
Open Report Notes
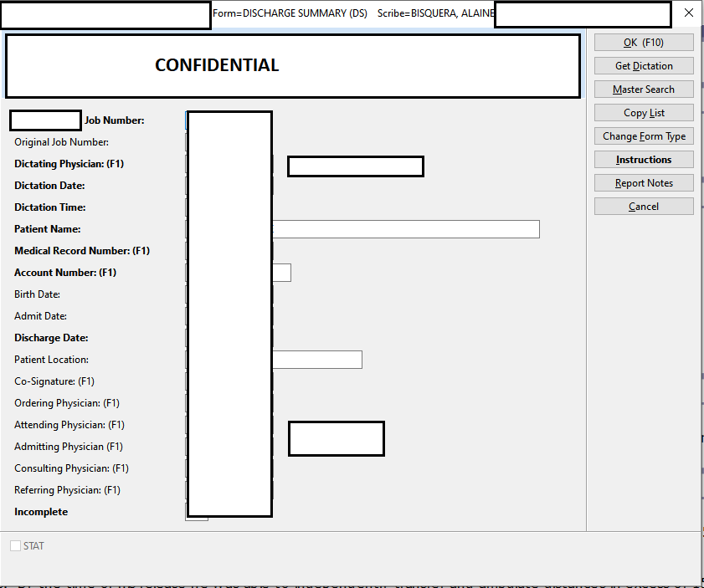pyautogui.click(x=644, y=183)
